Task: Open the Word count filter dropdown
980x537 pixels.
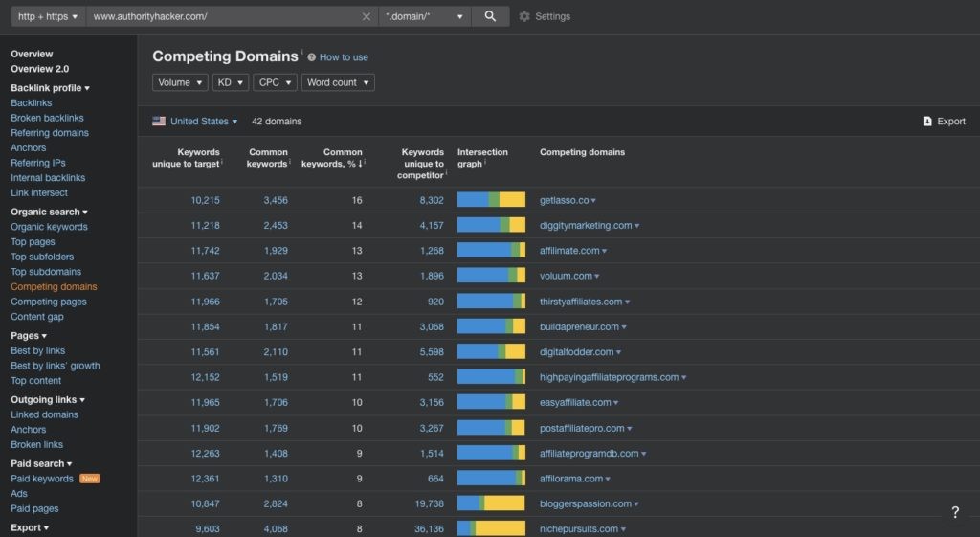Action: point(338,82)
